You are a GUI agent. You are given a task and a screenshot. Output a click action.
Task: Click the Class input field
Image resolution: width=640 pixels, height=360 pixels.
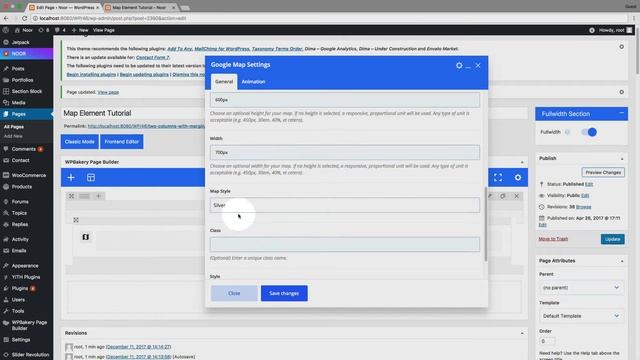[x=344, y=244]
